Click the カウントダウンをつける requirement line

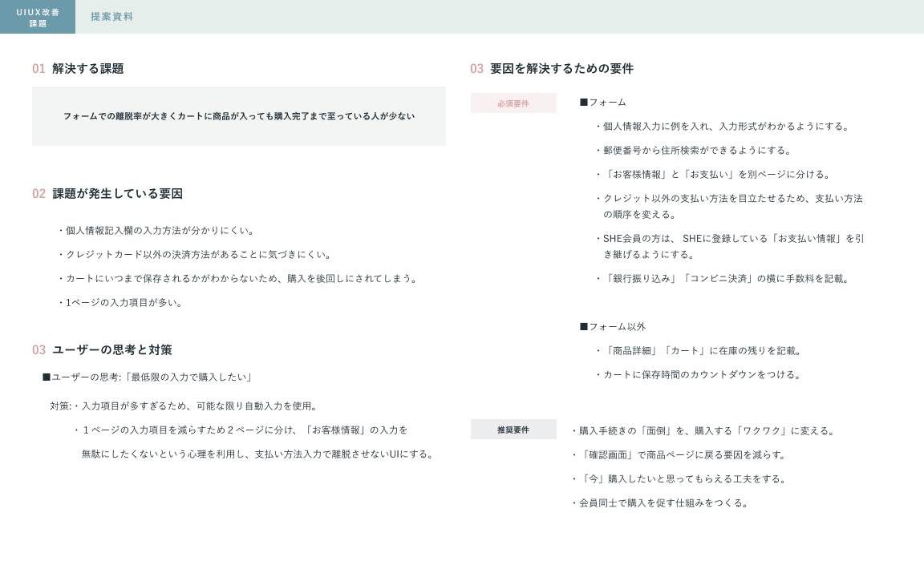[698, 375]
